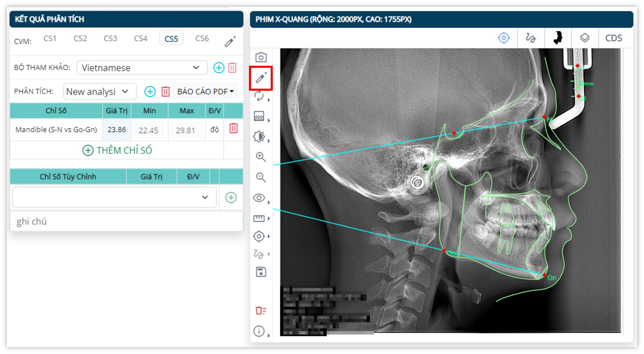Expand the filter tool submenu arrow
This screenshot has width=644, height=354.
point(269,120)
